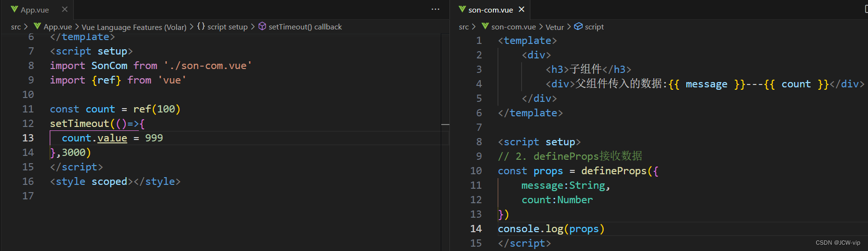868x251 pixels.
Task: Click 'App.vue' breadcrumb item
Action: (58, 27)
